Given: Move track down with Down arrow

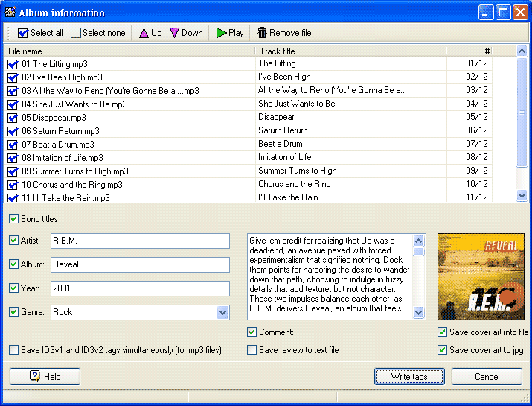Looking at the screenshot, I should (186, 33).
